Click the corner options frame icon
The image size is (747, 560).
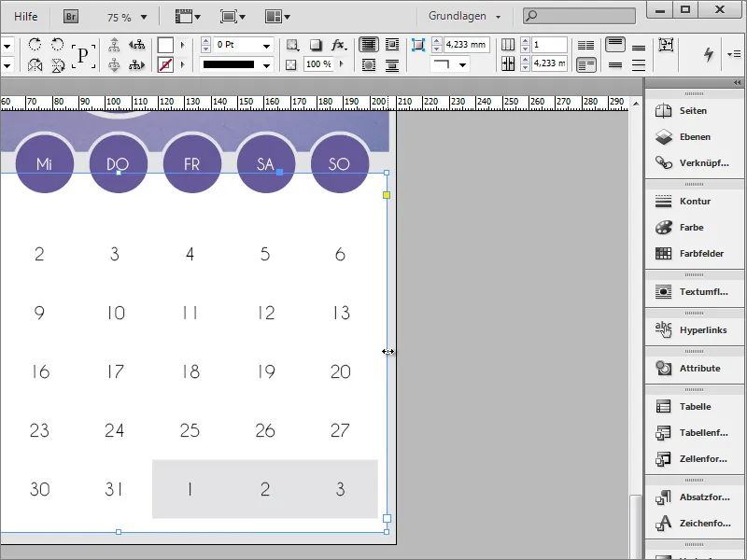click(417, 45)
